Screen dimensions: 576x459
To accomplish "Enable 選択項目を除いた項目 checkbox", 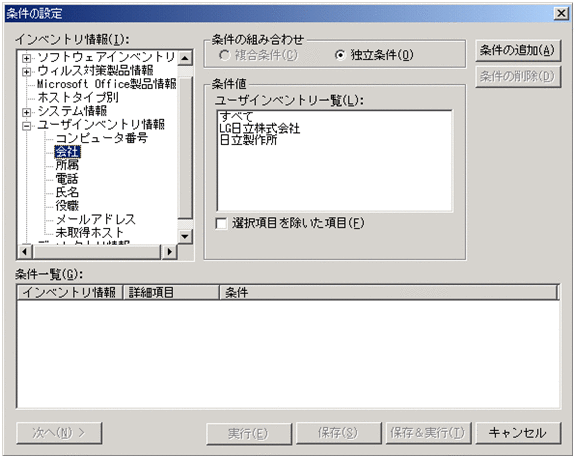I will (221, 224).
